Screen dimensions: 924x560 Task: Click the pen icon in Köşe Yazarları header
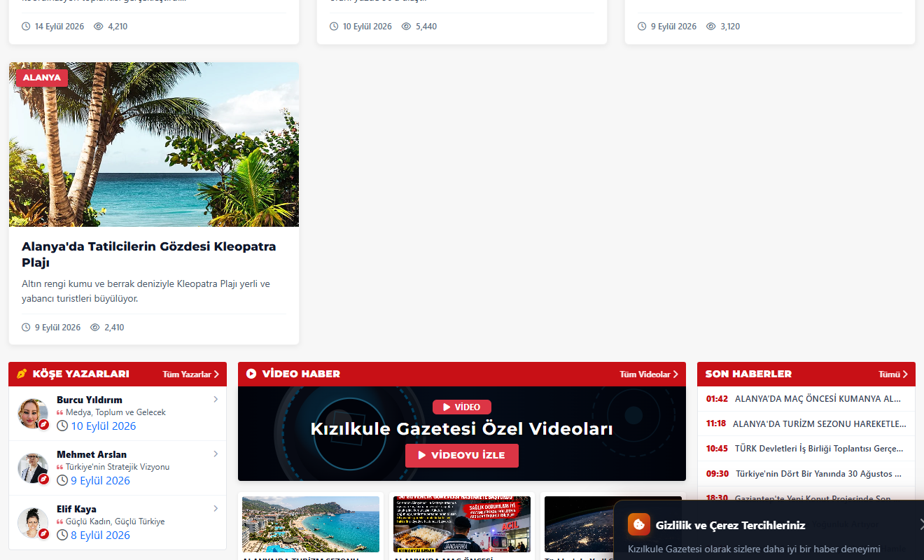coord(22,374)
